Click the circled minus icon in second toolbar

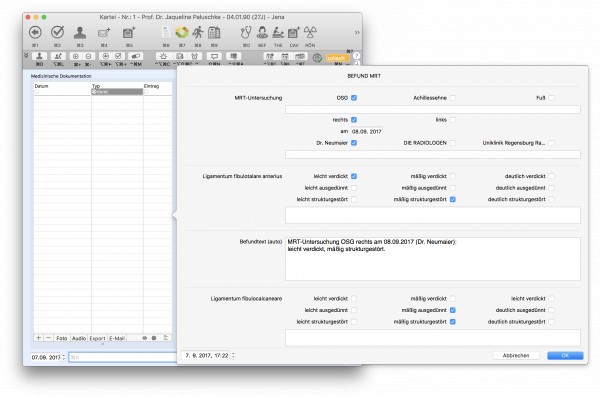click(x=88, y=56)
